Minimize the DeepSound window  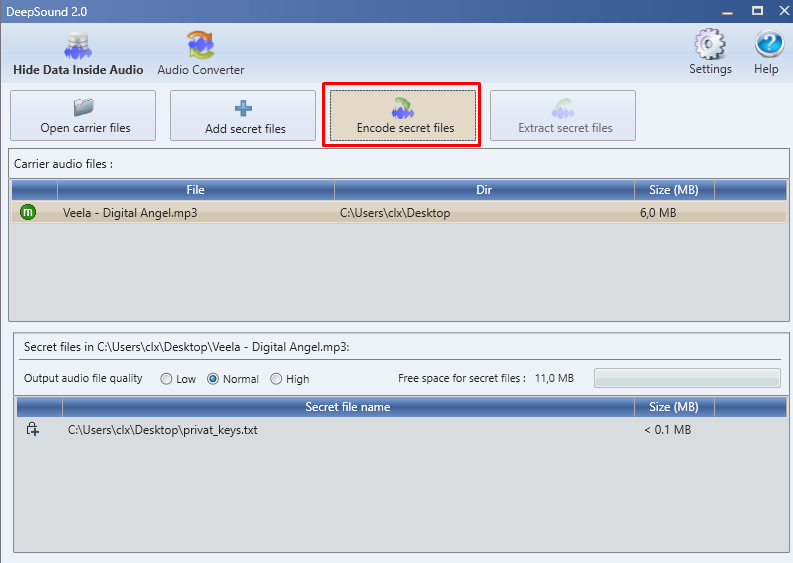coord(727,12)
